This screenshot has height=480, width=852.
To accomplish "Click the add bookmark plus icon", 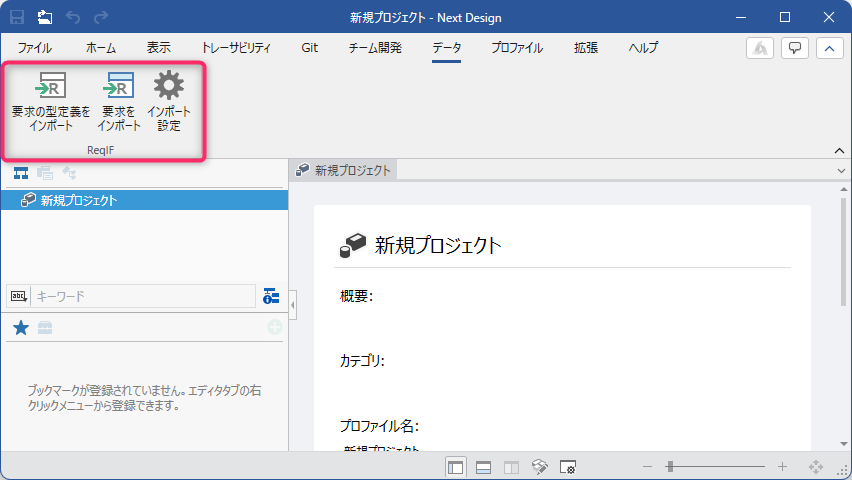I will pyautogui.click(x=275, y=327).
